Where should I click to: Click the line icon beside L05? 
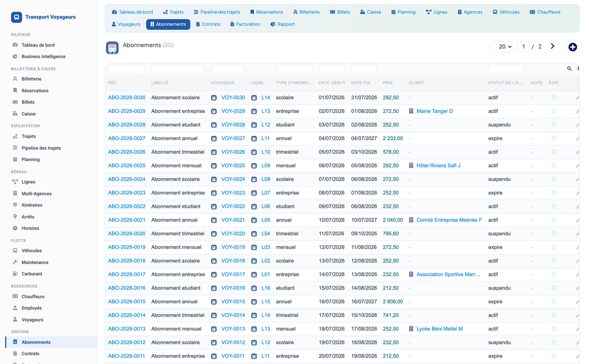[254, 220]
